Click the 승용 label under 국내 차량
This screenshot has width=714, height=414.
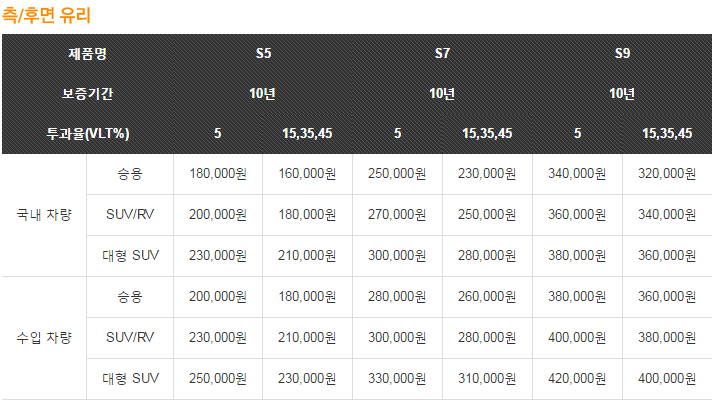click(x=130, y=174)
